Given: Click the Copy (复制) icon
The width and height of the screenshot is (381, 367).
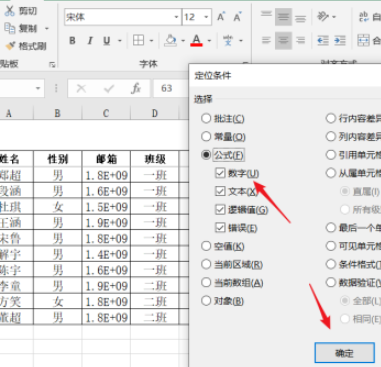Looking at the screenshot, I should point(10,28).
